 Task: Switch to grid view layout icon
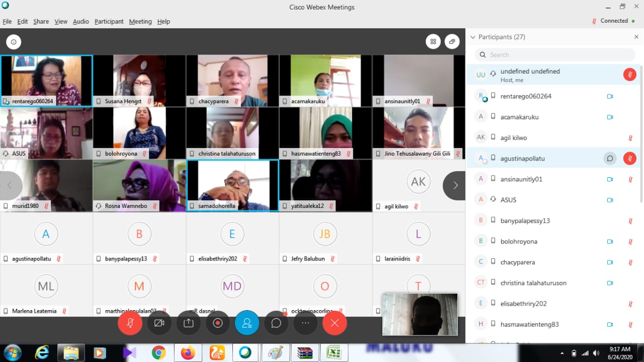(x=433, y=42)
